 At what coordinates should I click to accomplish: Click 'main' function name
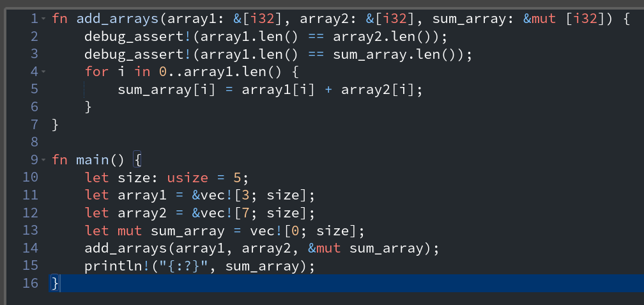tap(93, 160)
